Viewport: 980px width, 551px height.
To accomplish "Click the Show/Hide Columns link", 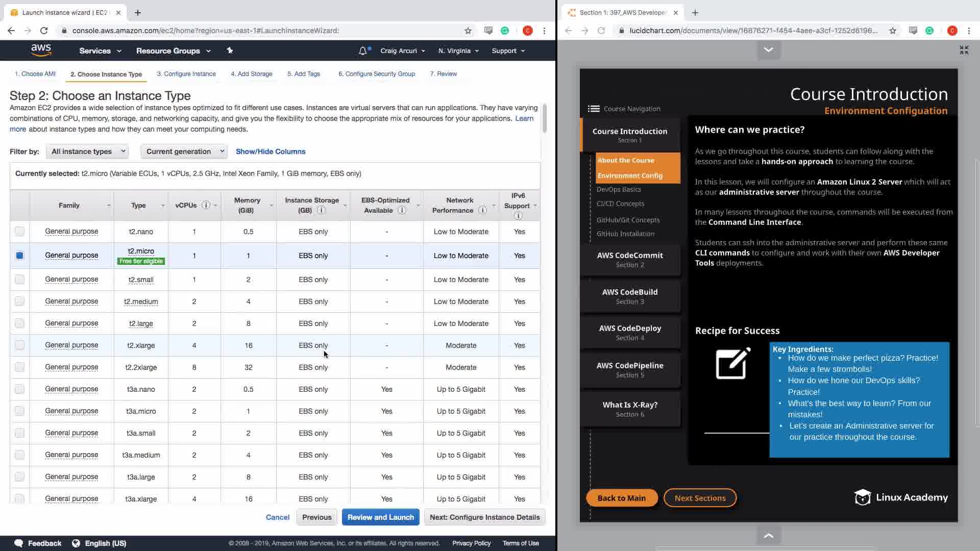I will tap(271, 152).
